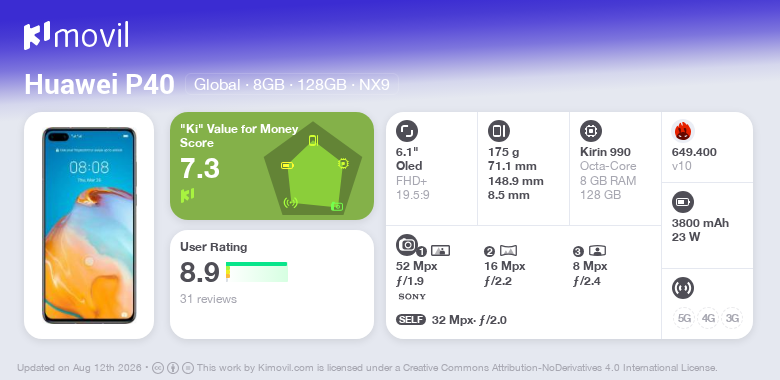The width and height of the screenshot is (780, 380).
Task: Click the Global 8GB 128GB NX9 variant tag
Action: click(292, 85)
